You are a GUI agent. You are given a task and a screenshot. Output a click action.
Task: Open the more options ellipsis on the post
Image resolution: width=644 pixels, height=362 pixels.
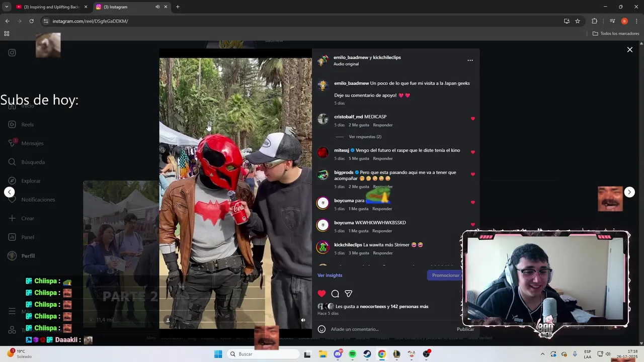[470, 60]
